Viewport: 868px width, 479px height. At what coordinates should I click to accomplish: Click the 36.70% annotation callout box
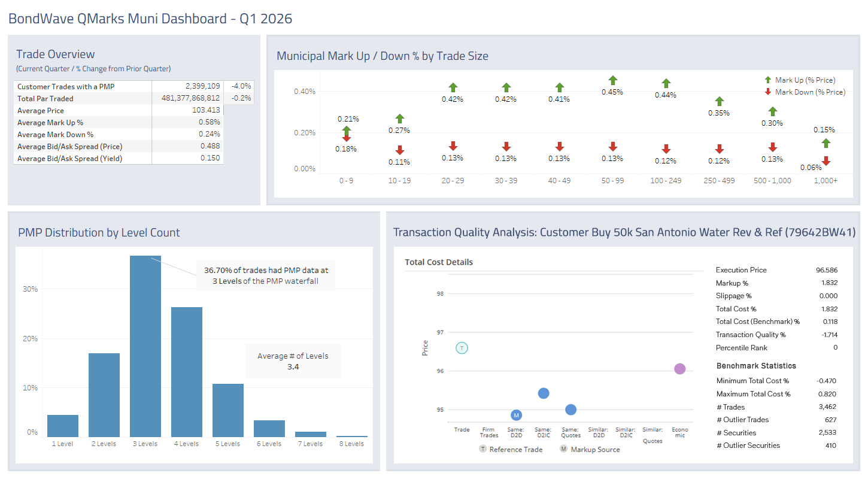tap(265, 275)
